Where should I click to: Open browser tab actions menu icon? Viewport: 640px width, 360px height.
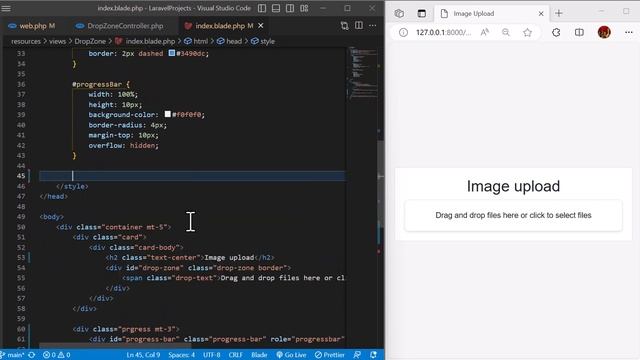422,13
